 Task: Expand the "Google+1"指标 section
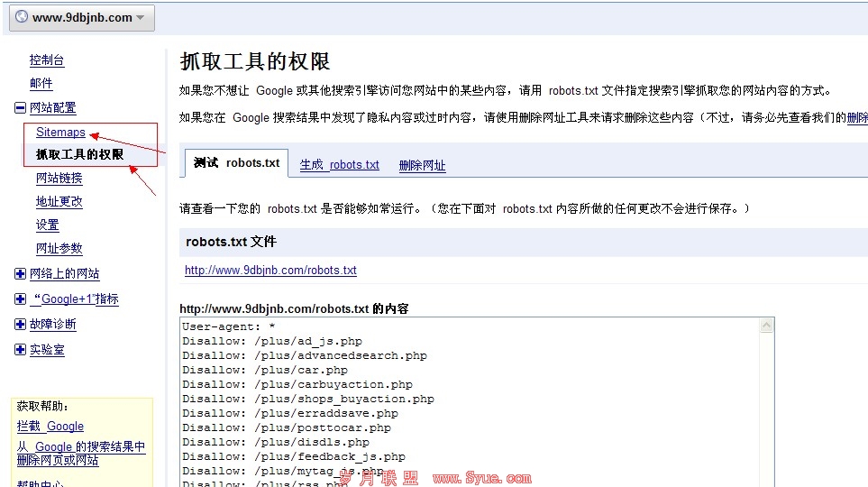(x=20, y=299)
